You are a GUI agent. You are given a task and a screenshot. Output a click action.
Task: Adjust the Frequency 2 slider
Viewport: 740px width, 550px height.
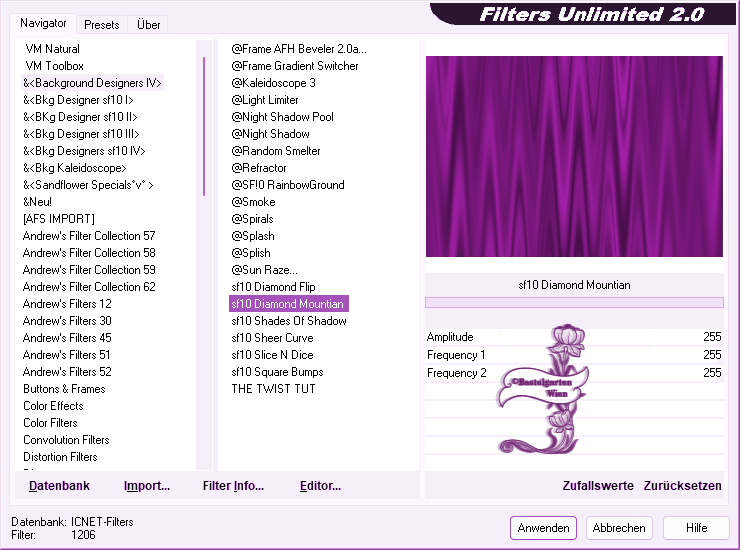point(574,373)
